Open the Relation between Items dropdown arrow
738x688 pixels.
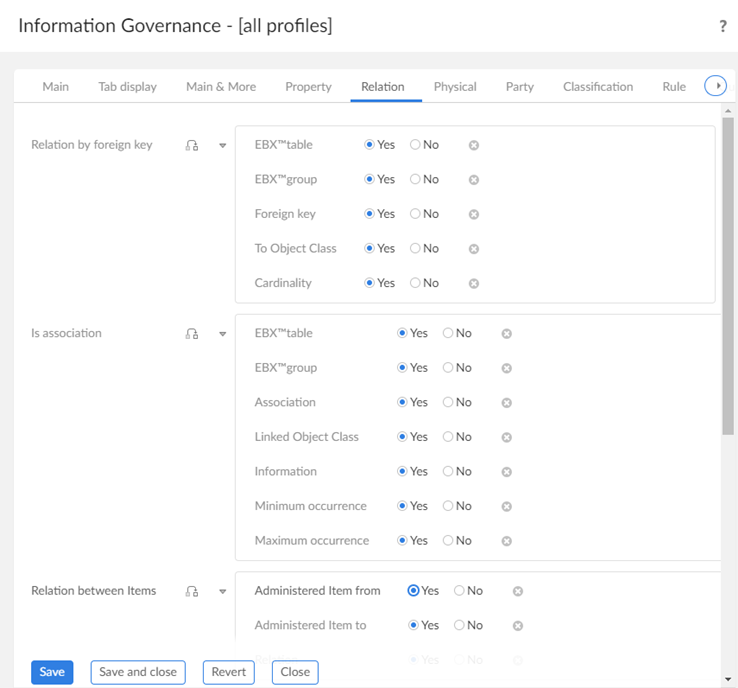click(222, 591)
